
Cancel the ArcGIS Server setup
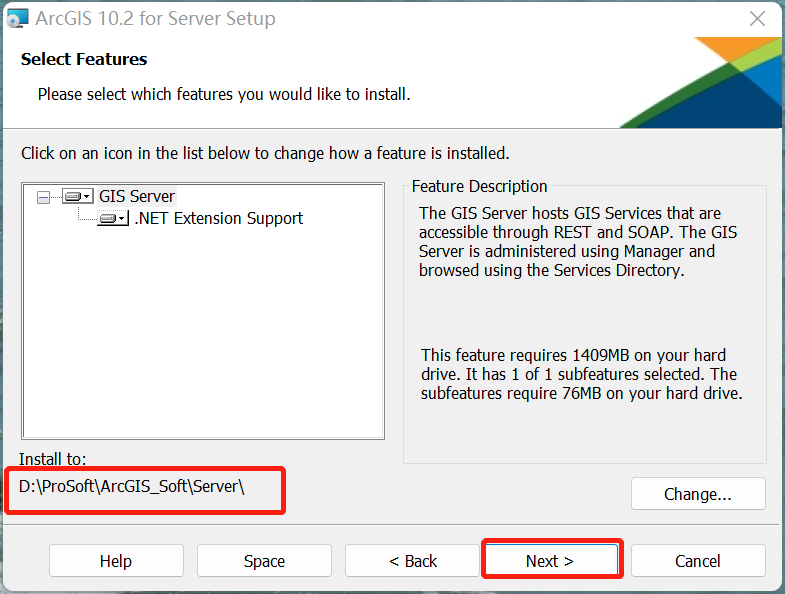click(698, 560)
